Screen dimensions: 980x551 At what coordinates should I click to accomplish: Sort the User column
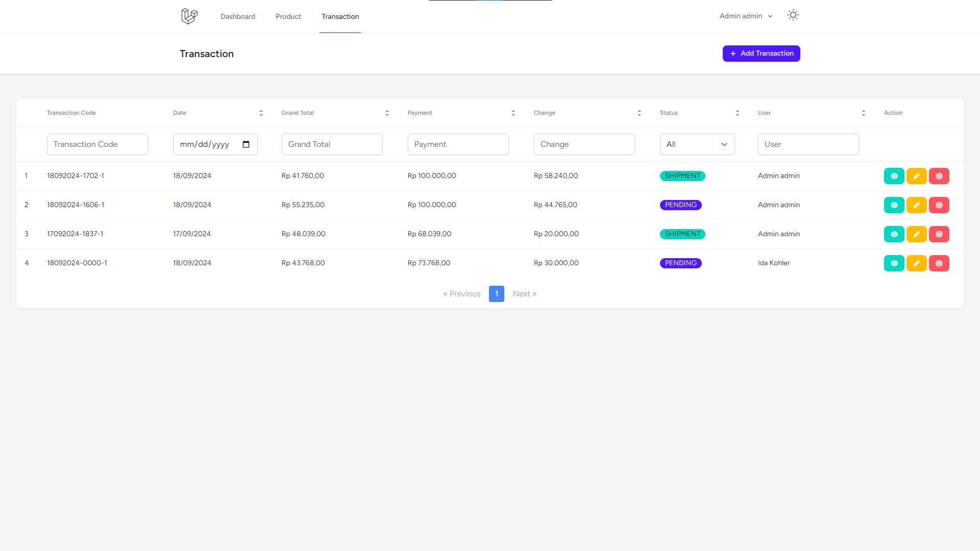point(864,113)
